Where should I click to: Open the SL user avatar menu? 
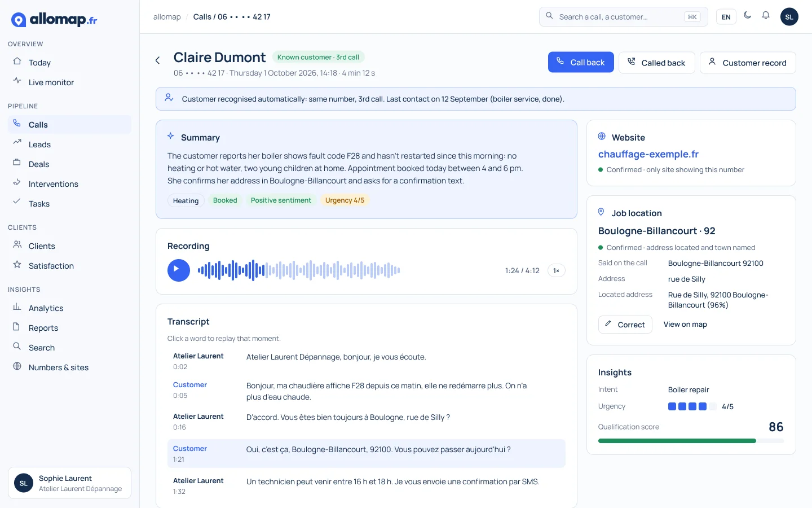(x=789, y=17)
